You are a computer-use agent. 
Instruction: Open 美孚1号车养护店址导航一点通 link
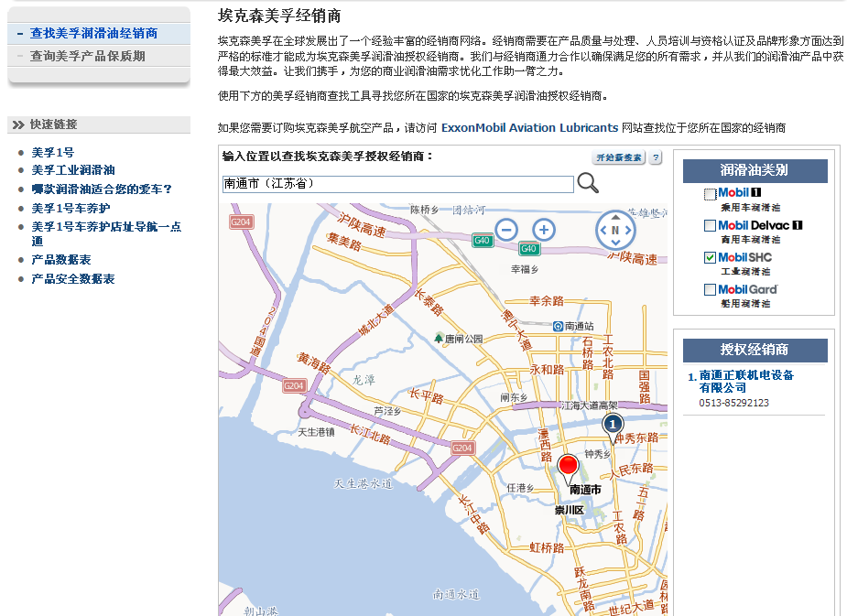(x=106, y=233)
